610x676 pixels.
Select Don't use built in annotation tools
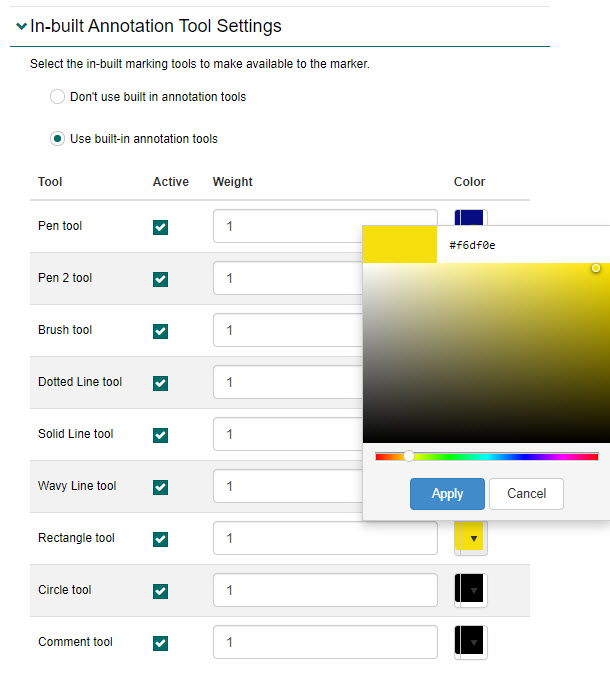point(58,97)
